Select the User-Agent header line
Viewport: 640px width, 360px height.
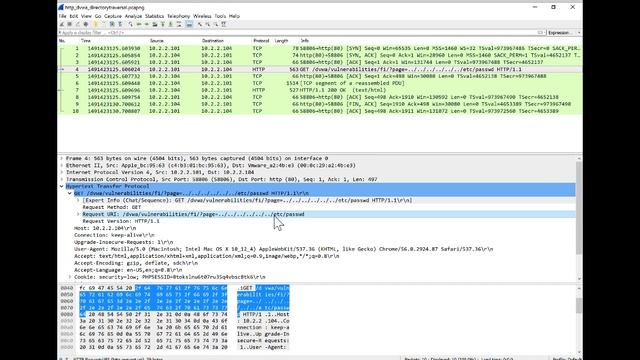point(284,249)
